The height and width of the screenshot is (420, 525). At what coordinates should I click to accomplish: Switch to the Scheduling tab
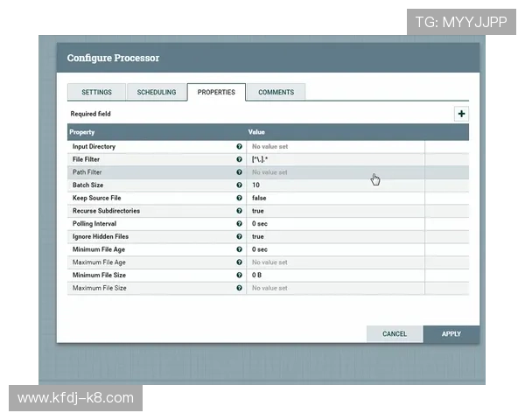pos(157,92)
